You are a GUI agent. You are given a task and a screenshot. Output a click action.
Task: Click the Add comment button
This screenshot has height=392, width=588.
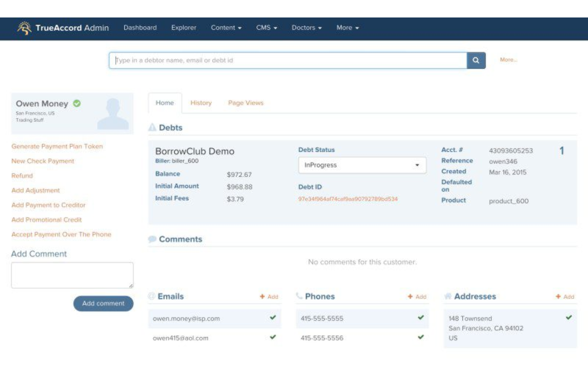[103, 303]
